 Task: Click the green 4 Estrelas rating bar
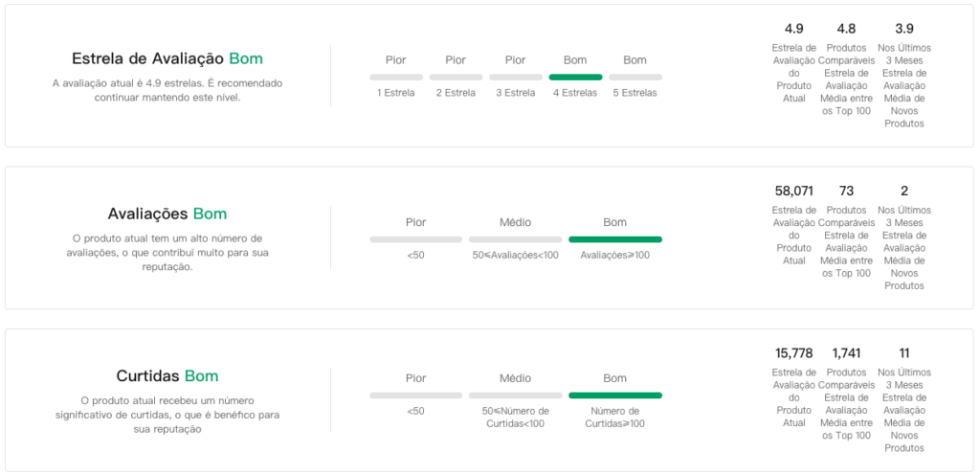click(575, 77)
